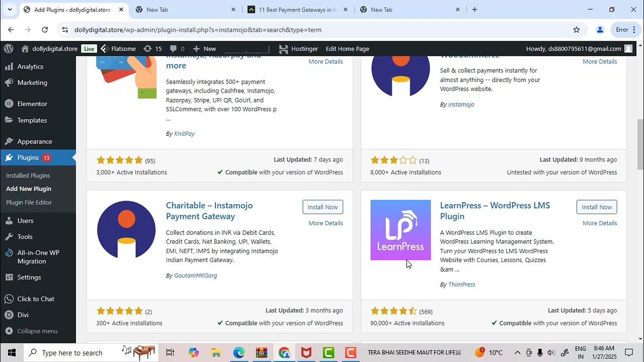The width and height of the screenshot is (644, 362).
Task: Close the Add Plugins browser tab
Action: click(121, 10)
